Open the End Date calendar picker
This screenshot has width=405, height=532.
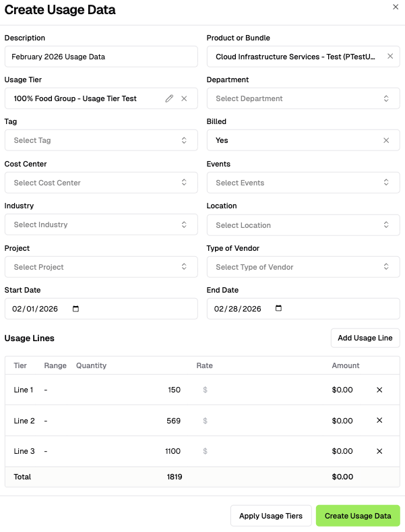click(x=279, y=309)
